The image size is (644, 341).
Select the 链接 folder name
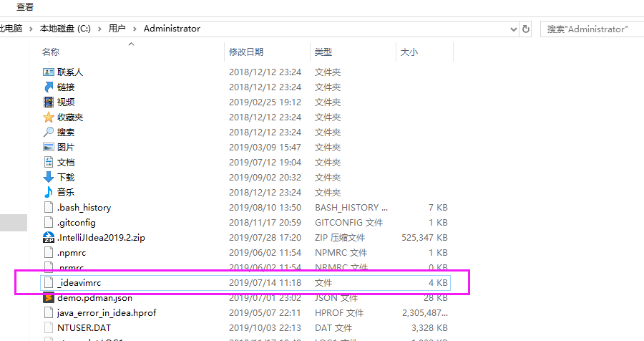pyautogui.click(x=66, y=87)
